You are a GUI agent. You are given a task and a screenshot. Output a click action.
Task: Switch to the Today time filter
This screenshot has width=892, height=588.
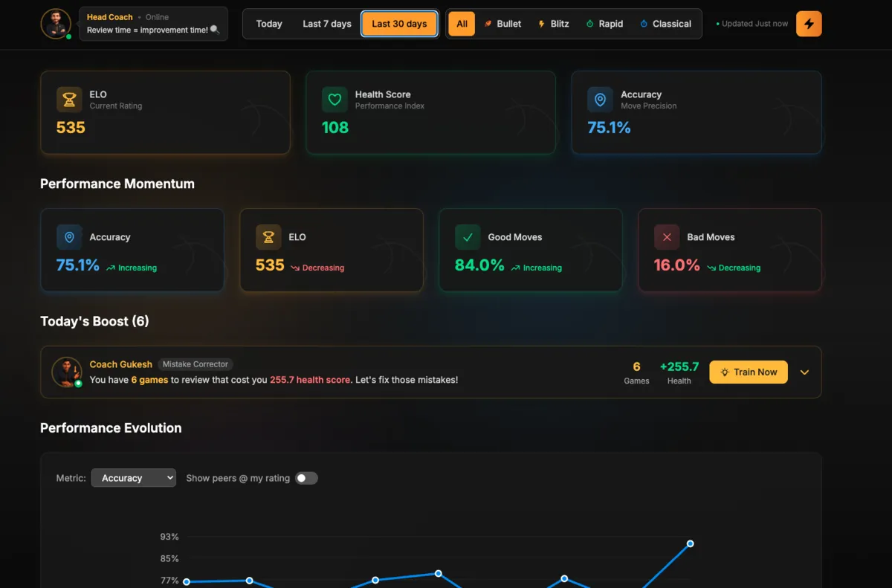(268, 23)
